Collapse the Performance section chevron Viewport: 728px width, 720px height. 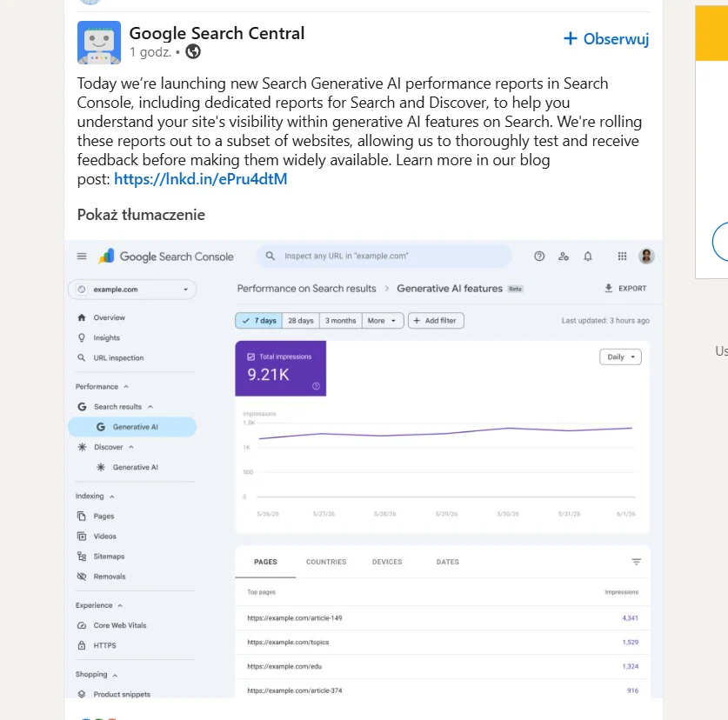click(126, 387)
